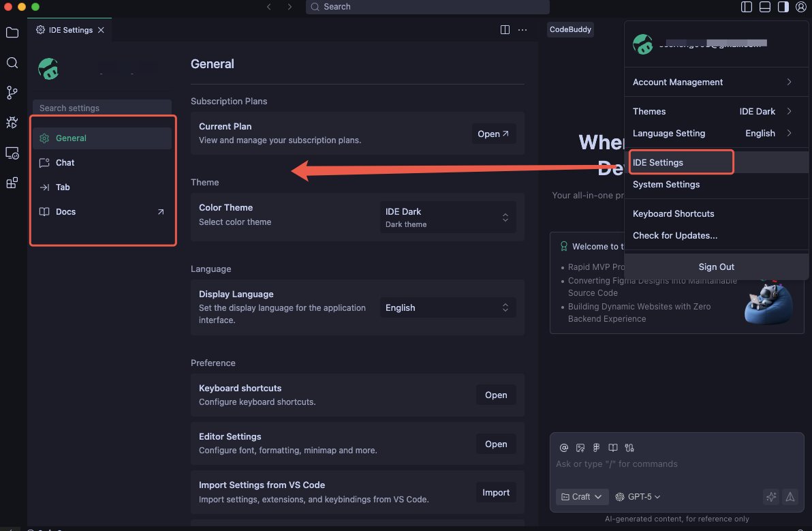Click the @ mention icon in chat input
Viewport: 812px width, 531px height.
(564, 448)
